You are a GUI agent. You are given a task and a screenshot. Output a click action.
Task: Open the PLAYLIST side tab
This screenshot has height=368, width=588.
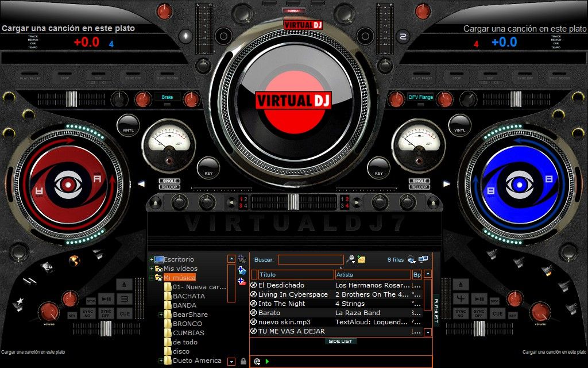(436, 310)
